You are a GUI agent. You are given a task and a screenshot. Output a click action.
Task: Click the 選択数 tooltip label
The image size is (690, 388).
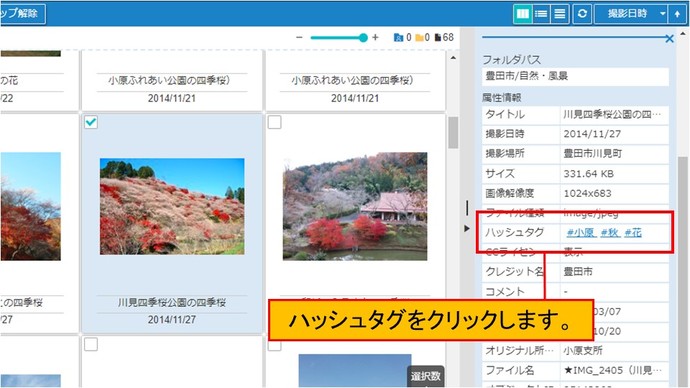click(x=426, y=377)
